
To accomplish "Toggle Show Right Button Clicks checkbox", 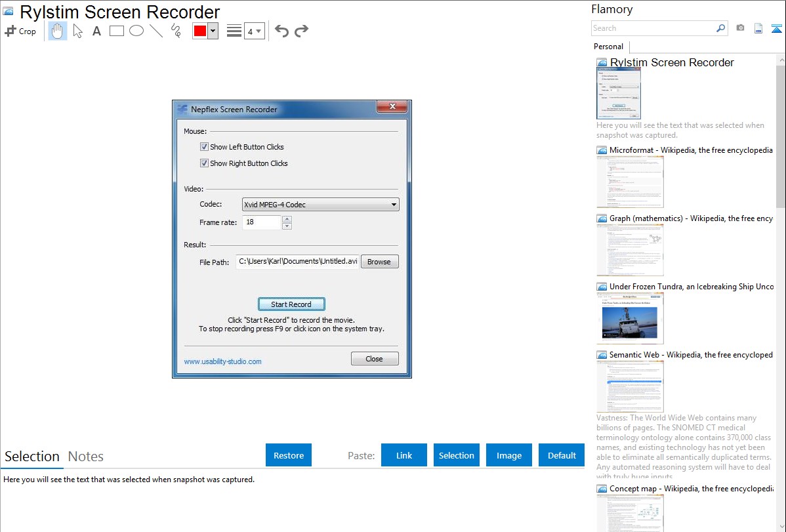I will coord(204,163).
